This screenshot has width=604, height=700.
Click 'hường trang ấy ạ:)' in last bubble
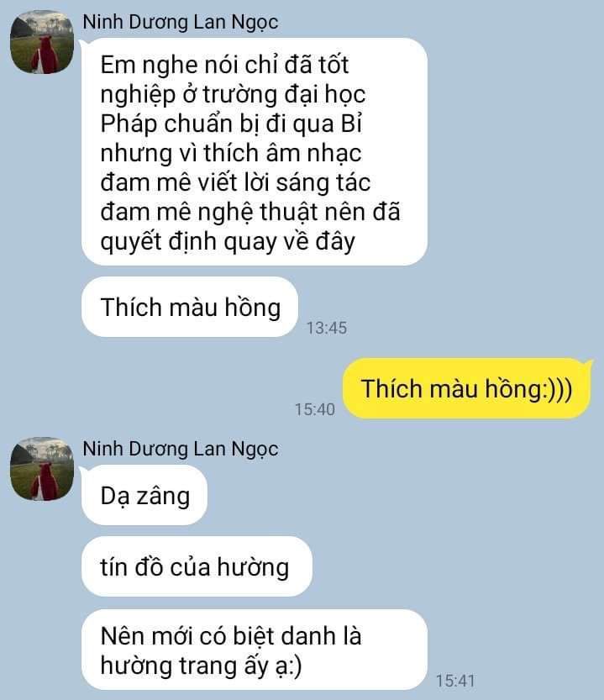[202, 666]
